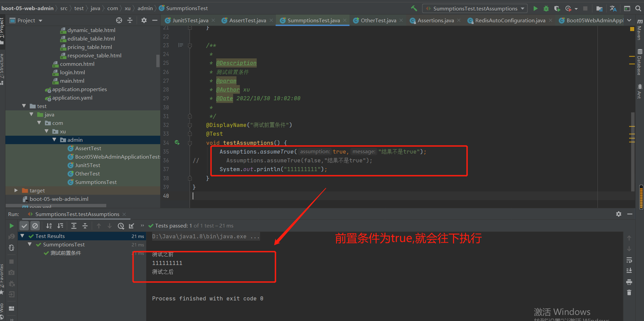Image resolution: width=644 pixels, height=321 pixels.
Task: Hide the Project panel with the minus icon
Action: click(155, 20)
